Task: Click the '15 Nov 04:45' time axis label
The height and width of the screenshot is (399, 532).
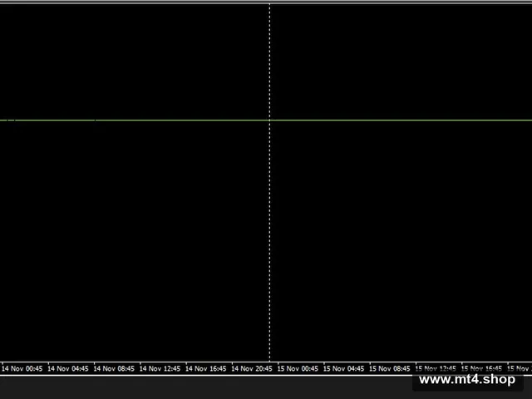Action: point(343,368)
